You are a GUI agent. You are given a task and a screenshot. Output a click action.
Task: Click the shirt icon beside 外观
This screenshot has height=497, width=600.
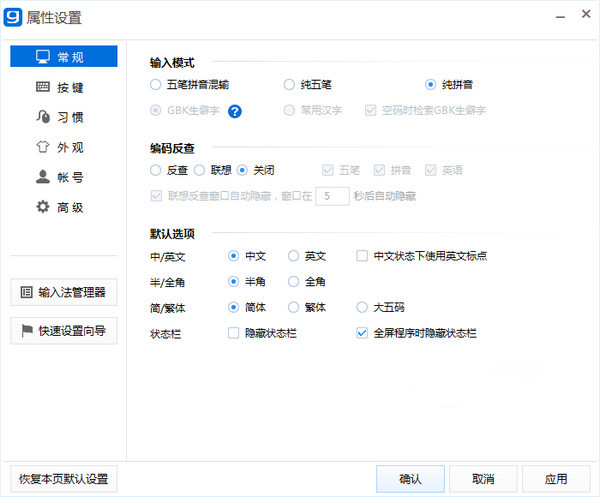[x=43, y=147]
